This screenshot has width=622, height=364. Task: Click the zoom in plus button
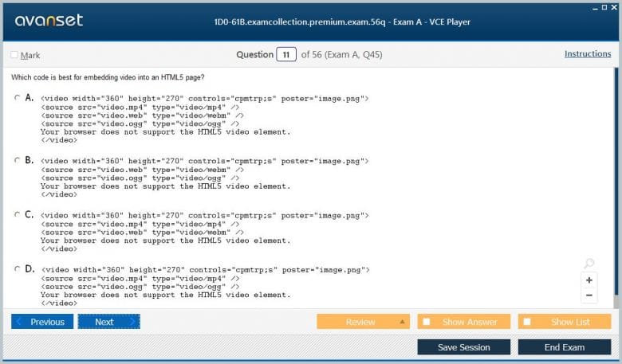[589, 280]
